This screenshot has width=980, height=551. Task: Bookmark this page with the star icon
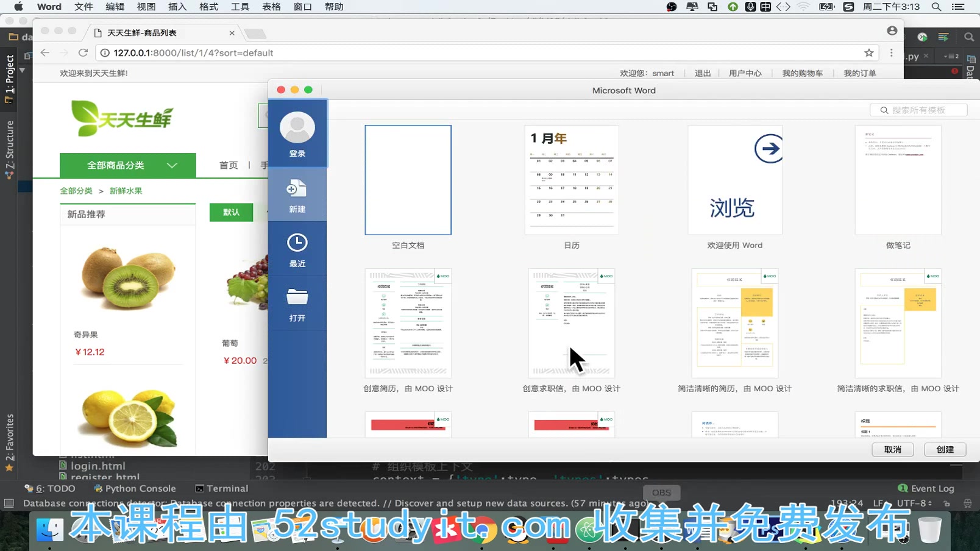pyautogui.click(x=869, y=53)
